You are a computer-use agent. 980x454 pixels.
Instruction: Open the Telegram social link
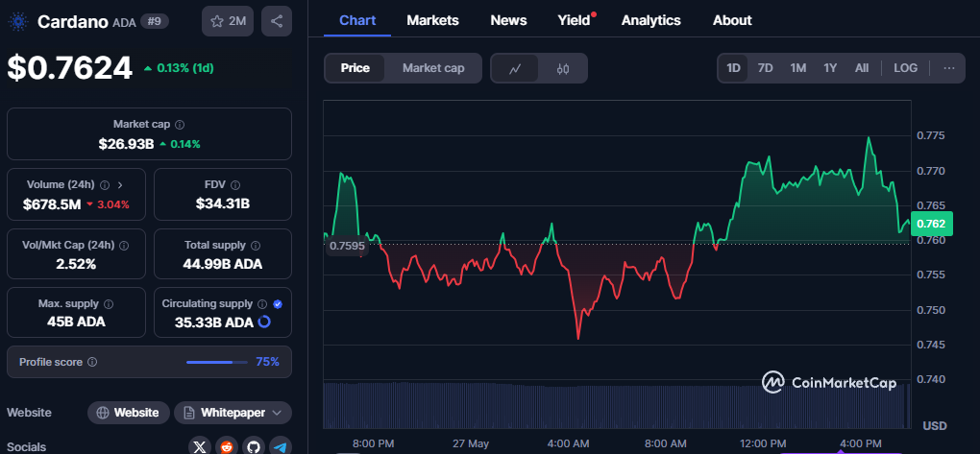point(281,447)
